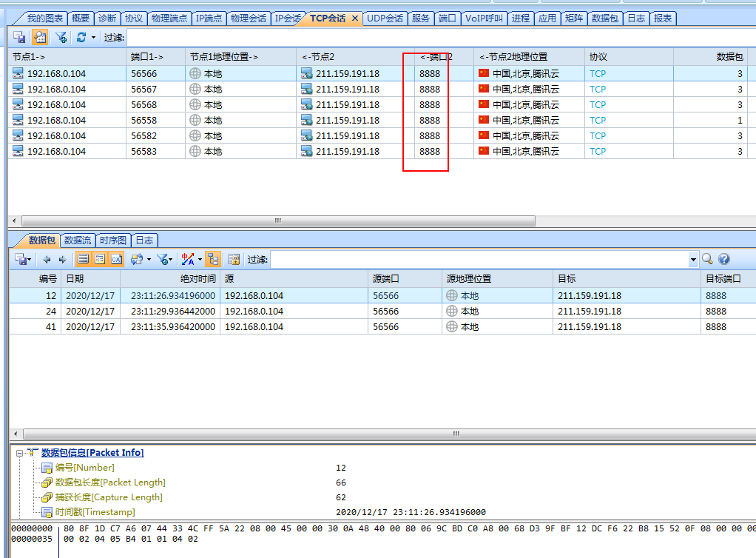The image size is (756, 558).
Task: Click the add-filter funnel icon in the top toolbar
Action: tap(61, 37)
